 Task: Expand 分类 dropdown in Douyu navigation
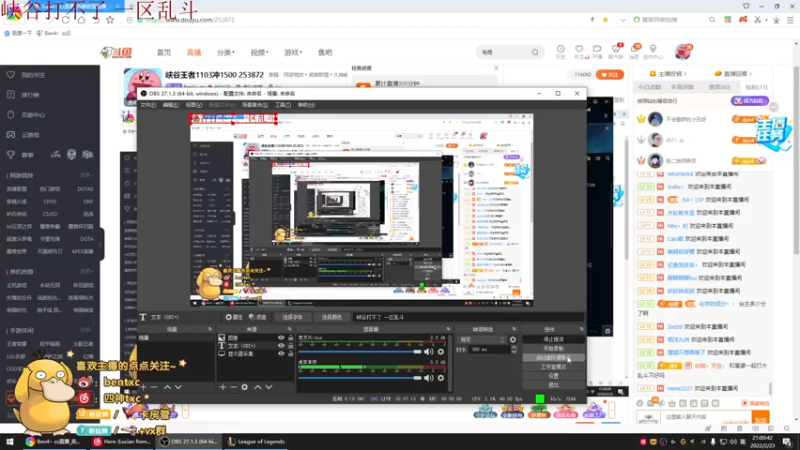click(x=226, y=53)
